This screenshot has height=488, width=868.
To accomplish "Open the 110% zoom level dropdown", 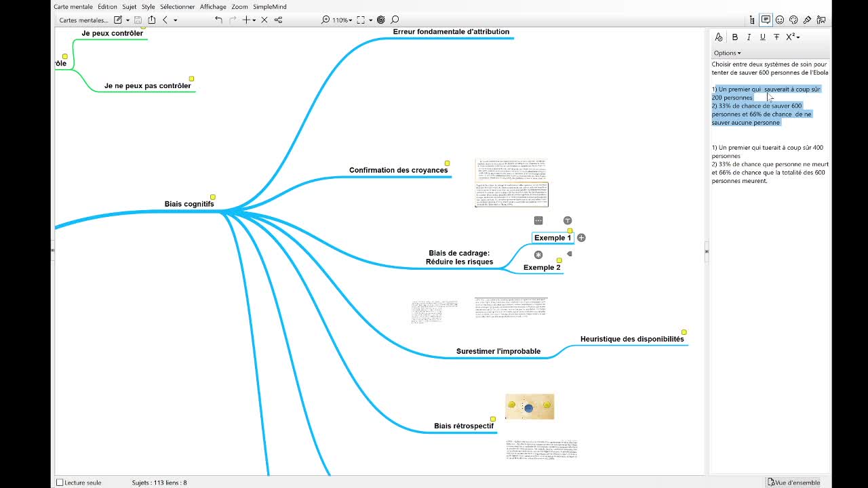I will pyautogui.click(x=341, y=20).
